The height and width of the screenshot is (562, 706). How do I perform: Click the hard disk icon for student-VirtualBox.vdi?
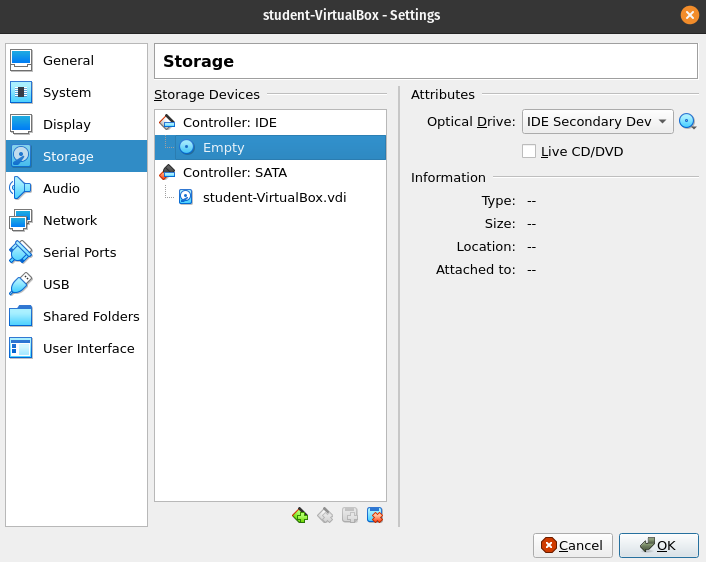(186, 197)
